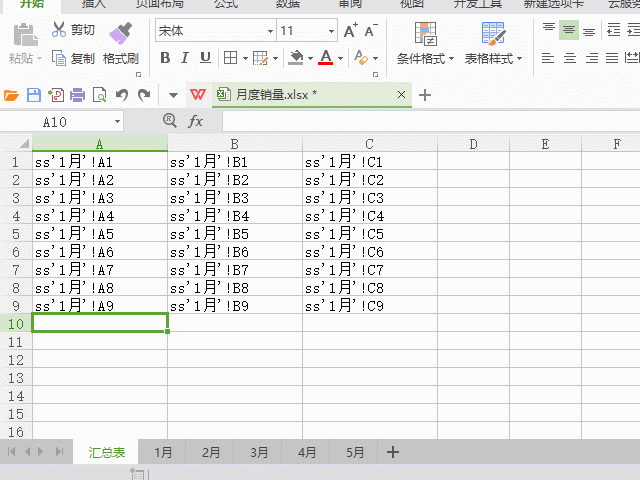
Task: Switch to 月度销量.xlsx document tab
Action: [x=312, y=95]
